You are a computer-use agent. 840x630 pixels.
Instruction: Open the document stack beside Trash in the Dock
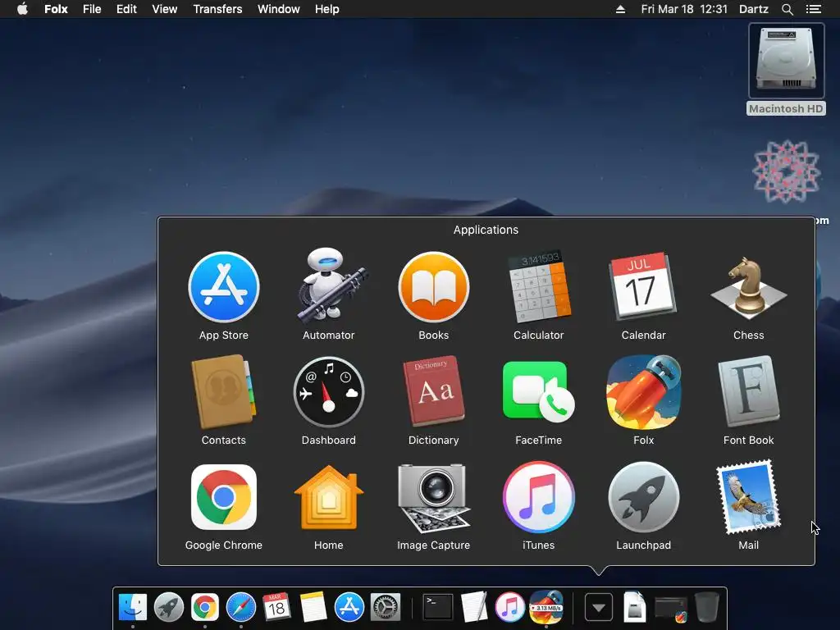(x=634, y=608)
